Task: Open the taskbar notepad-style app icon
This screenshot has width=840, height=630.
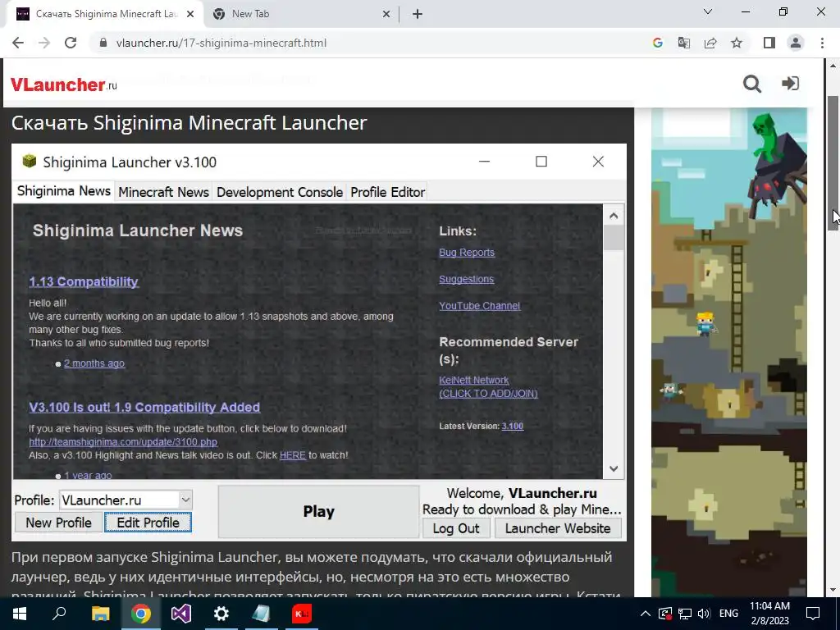Action: pos(262,614)
